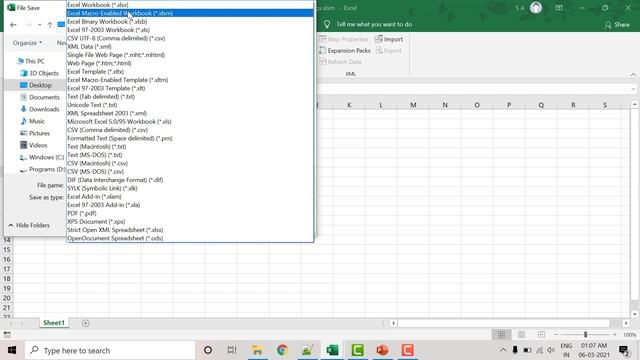Go up one folder level
Screen dimensions: 640x360
(50, 25)
